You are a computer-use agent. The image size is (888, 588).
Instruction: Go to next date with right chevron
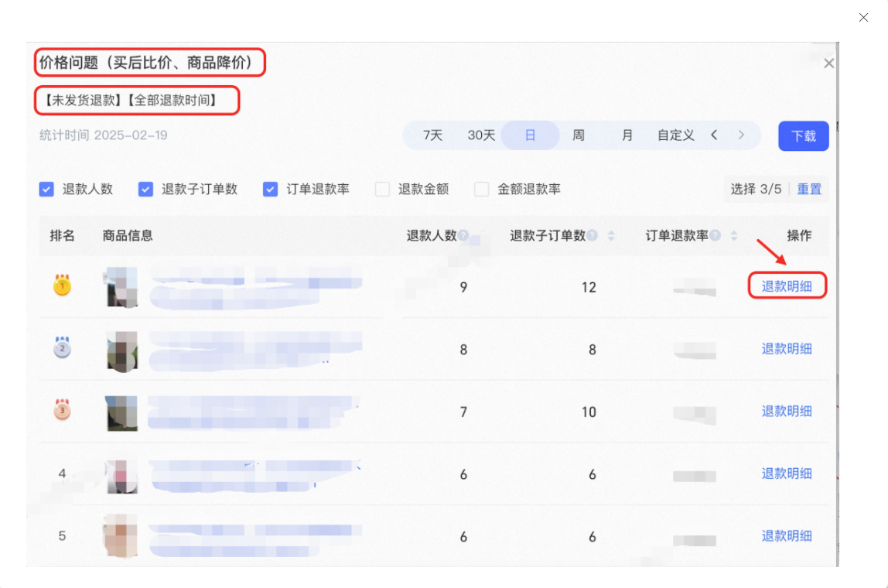click(741, 135)
